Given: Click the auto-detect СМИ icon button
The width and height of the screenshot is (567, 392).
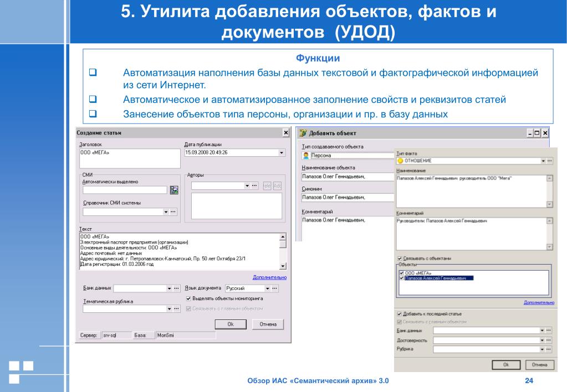Looking at the screenshot, I should coord(174,190).
